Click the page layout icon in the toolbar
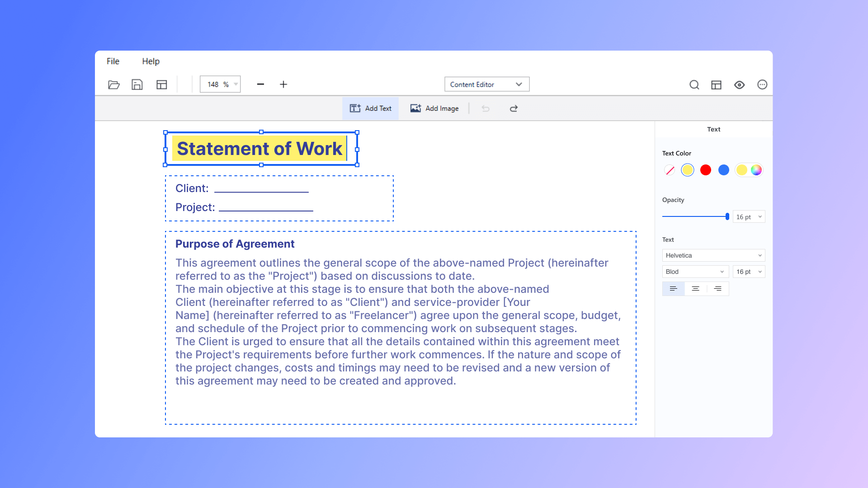 (x=161, y=84)
